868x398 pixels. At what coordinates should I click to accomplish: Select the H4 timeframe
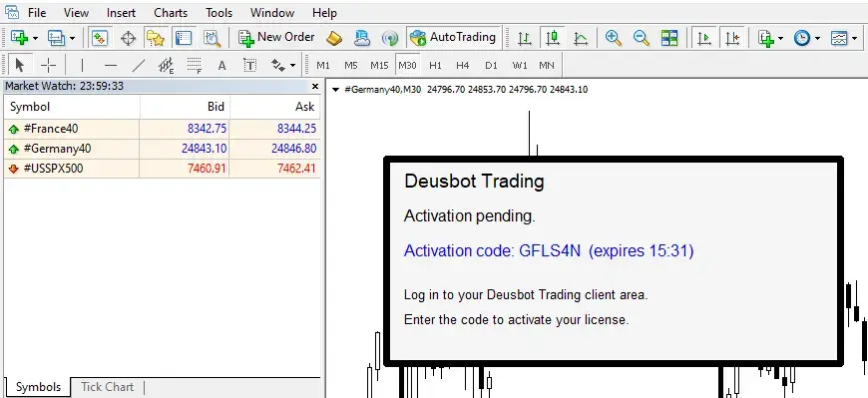(x=463, y=65)
